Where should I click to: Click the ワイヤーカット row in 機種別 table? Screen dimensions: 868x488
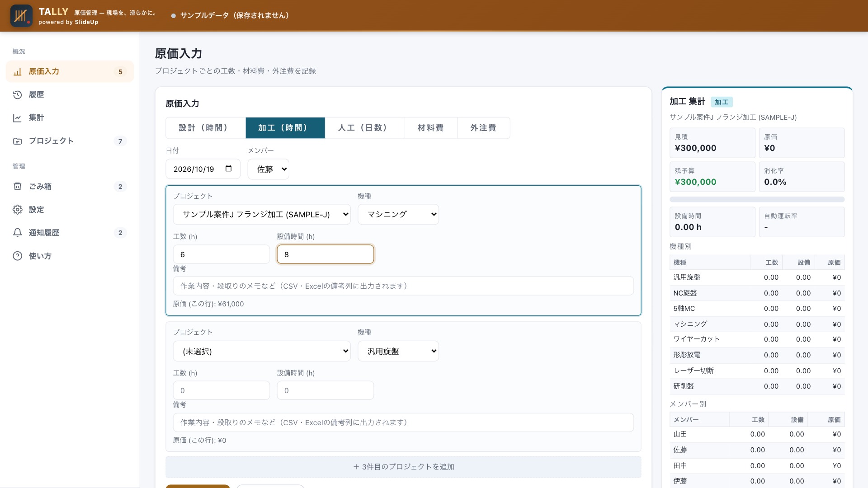tap(757, 339)
